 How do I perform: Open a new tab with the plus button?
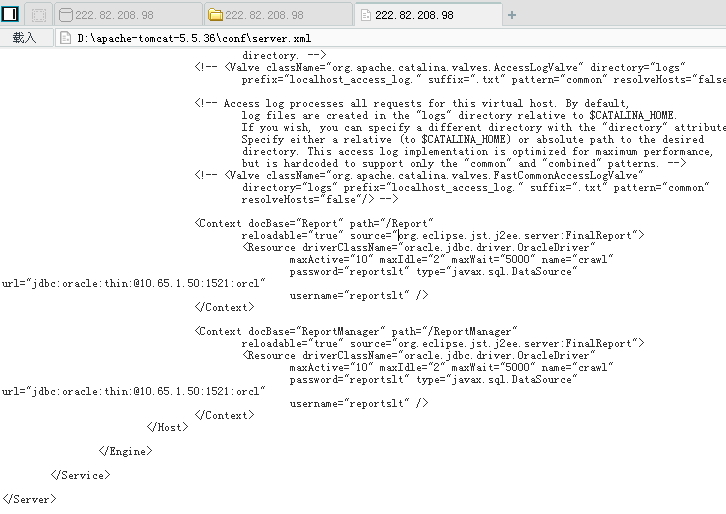click(x=512, y=15)
